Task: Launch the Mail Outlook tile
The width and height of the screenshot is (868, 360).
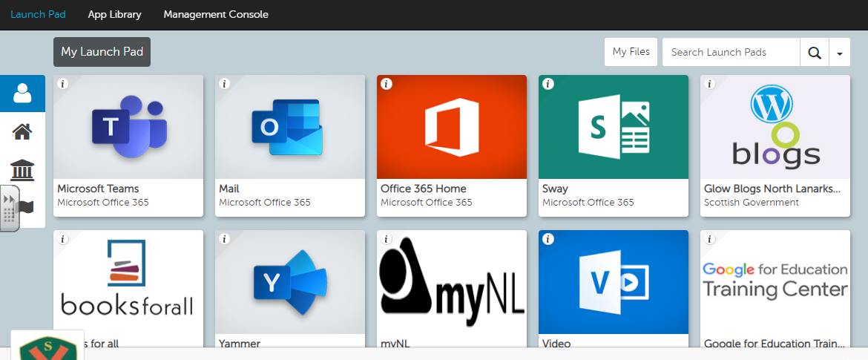Action: coord(290,128)
